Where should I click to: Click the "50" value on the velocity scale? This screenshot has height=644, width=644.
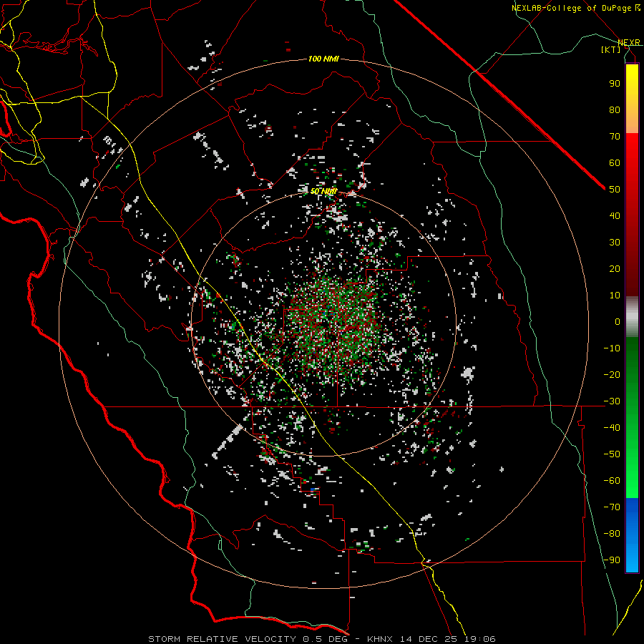click(x=615, y=190)
